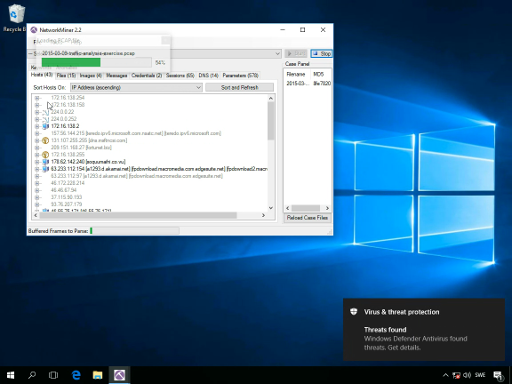Click the network adapter icon beside 224.0.0.22

tap(46, 112)
